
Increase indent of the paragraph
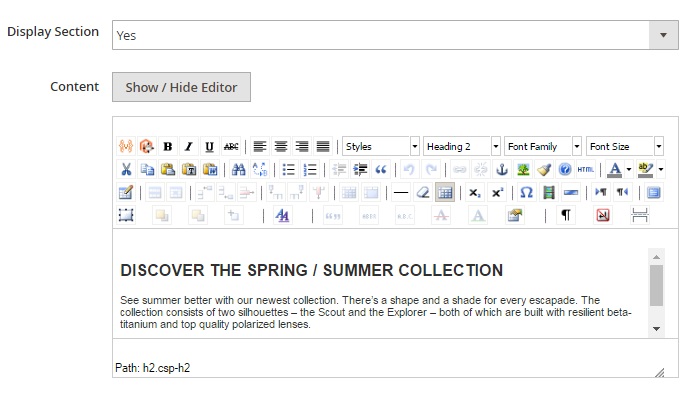pyautogui.click(x=360, y=169)
